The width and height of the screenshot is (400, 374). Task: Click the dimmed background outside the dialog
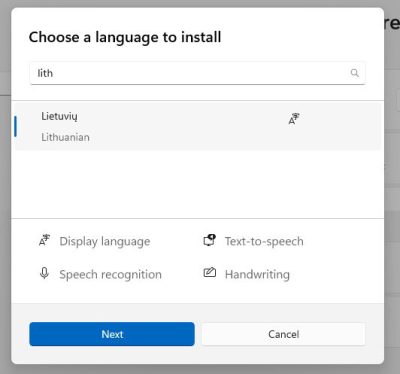tap(392, 200)
